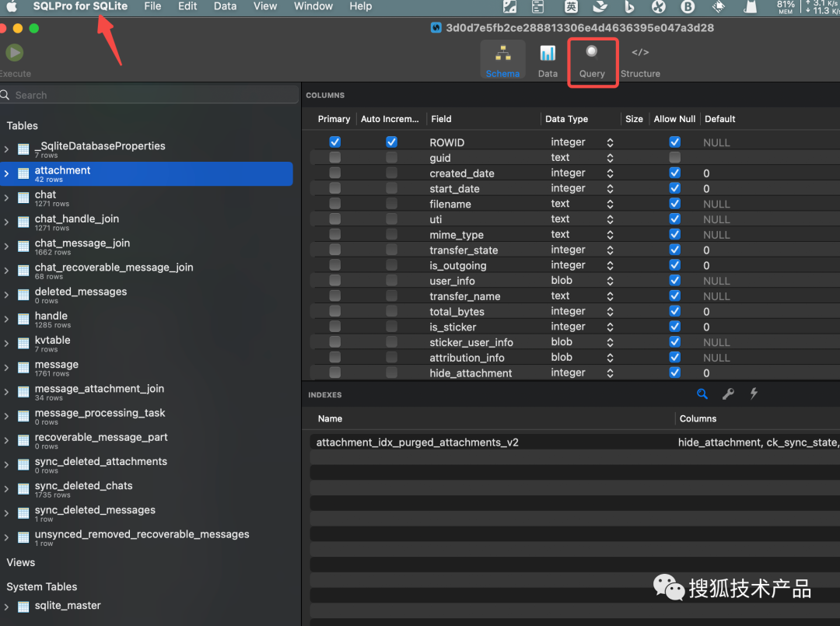840x626 pixels.
Task: Click the deleted_messages table icon
Action: pyautogui.click(x=23, y=295)
